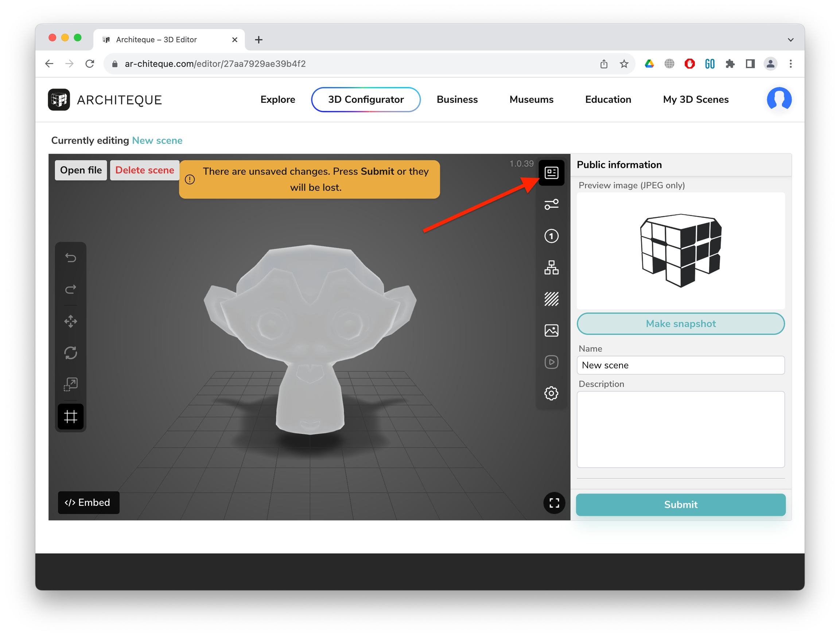Open the hatched materials panel icon
The width and height of the screenshot is (840, 637).
(551, 299)
